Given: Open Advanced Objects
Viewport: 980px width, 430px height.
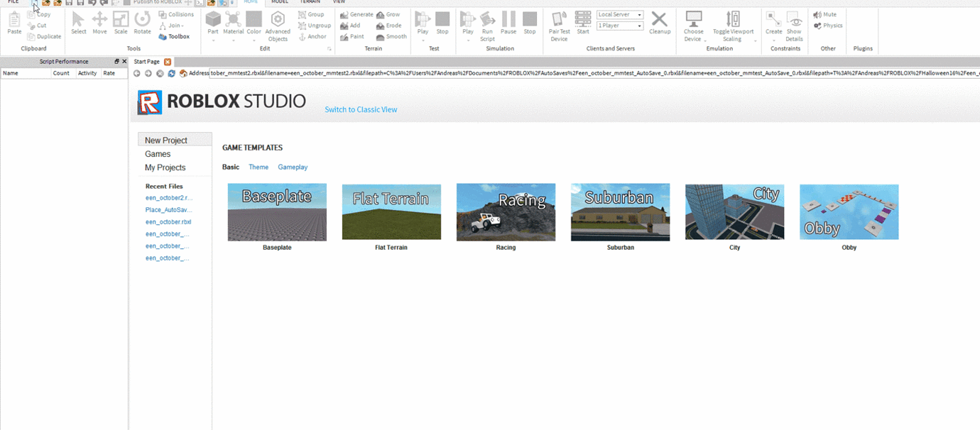Looking at the screenshot, I should (x=278, y=26).
